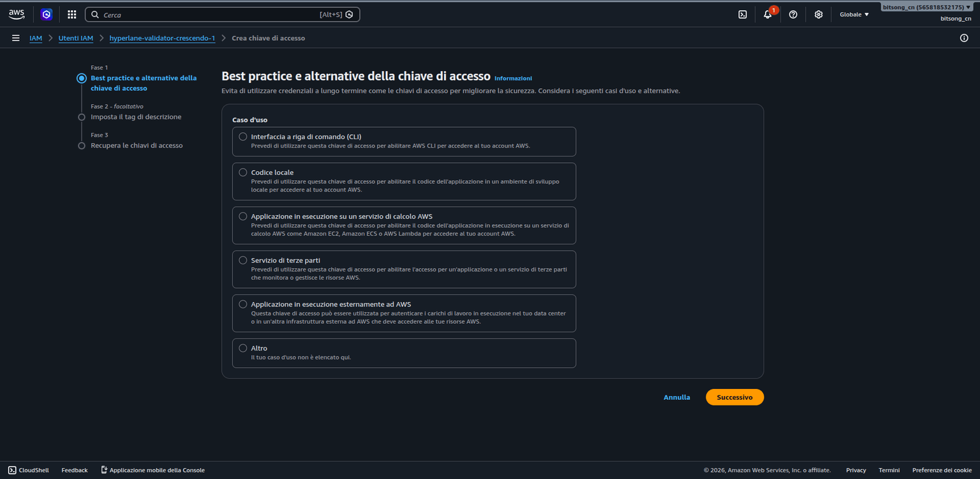This screenshot has height=479, width=980.
Task: Open notifications bell icon
Action: coord(768,14)
